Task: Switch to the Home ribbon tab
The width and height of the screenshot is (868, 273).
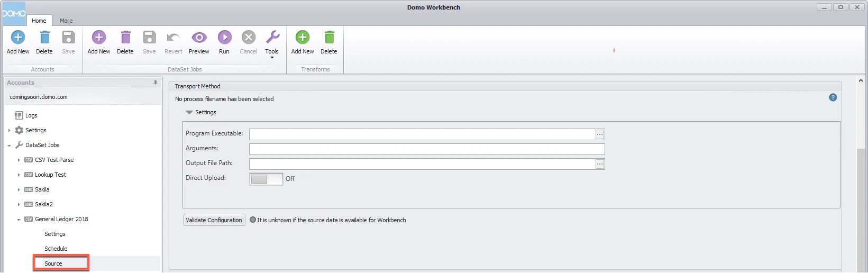Action: pyautogui.click(x=39, y=21)
